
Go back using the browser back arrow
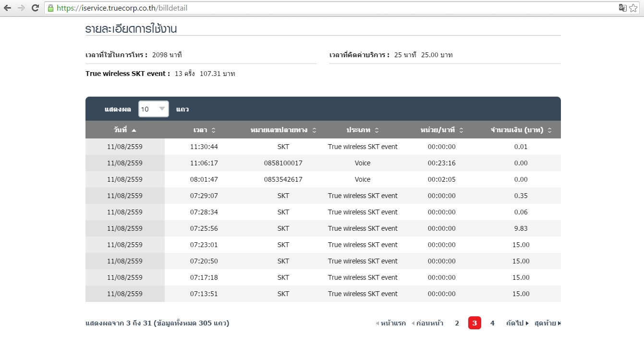(x=7, y=8)
